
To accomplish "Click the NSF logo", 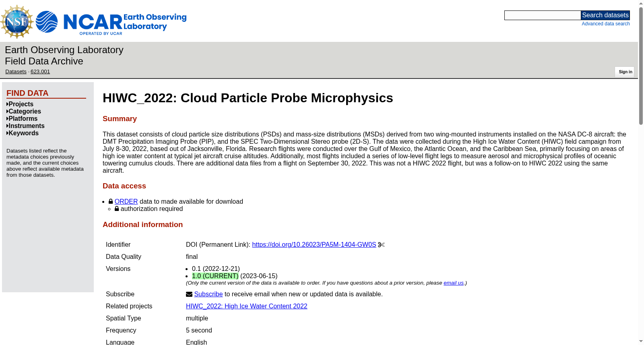I will point(17,22).
